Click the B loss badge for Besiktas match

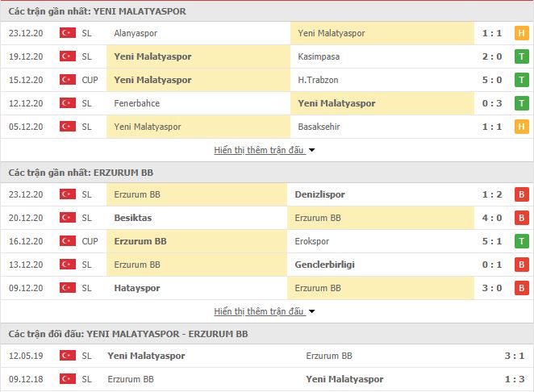point(521,218)
